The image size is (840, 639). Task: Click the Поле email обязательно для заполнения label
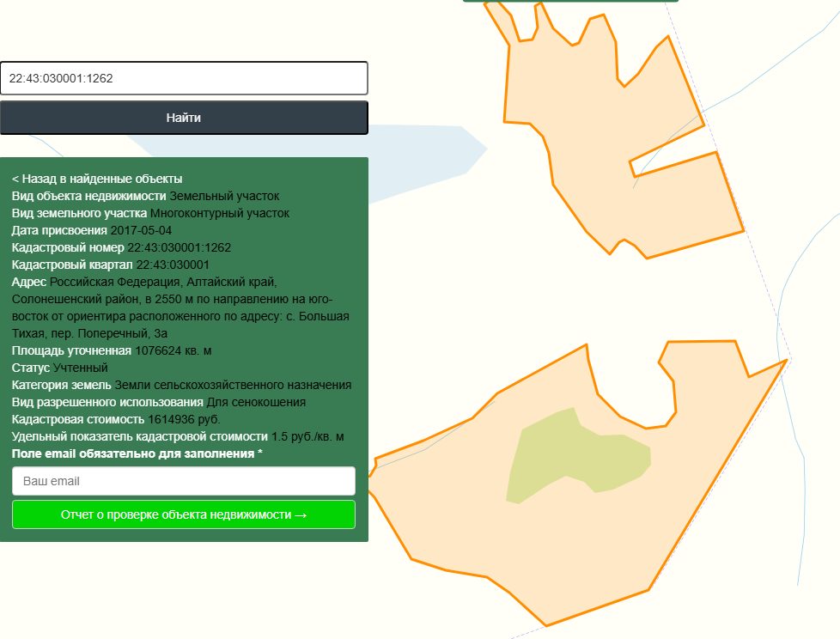tap(137, 453)
